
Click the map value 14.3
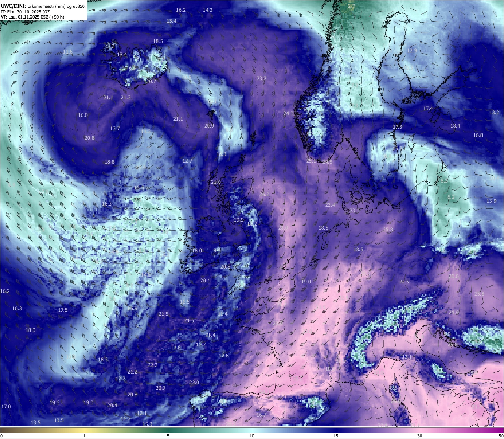pos(208,10)
